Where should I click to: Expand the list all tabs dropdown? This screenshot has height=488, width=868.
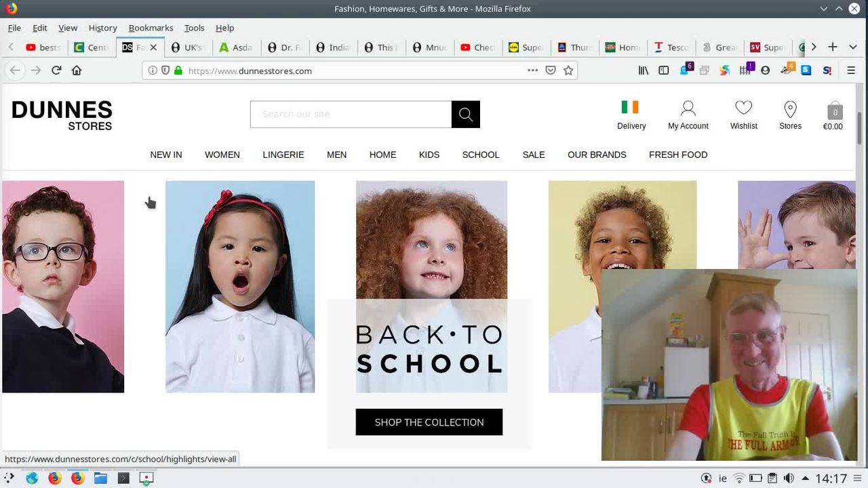point(853,47)
